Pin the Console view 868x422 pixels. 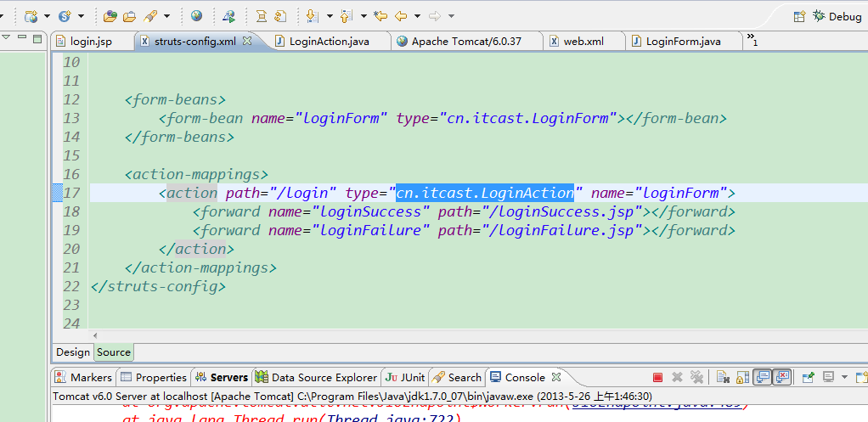point(809,377)
